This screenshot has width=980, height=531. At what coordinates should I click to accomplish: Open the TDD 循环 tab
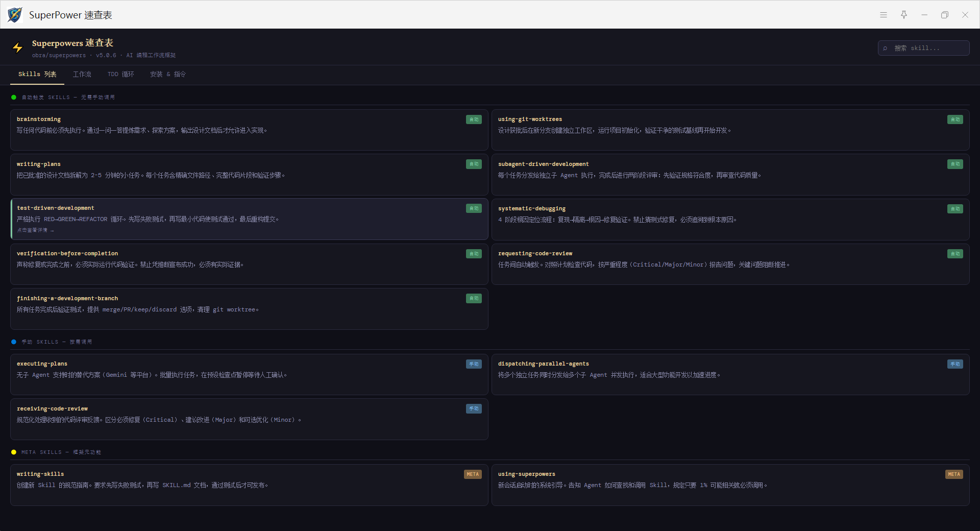[x=120, y=75]
